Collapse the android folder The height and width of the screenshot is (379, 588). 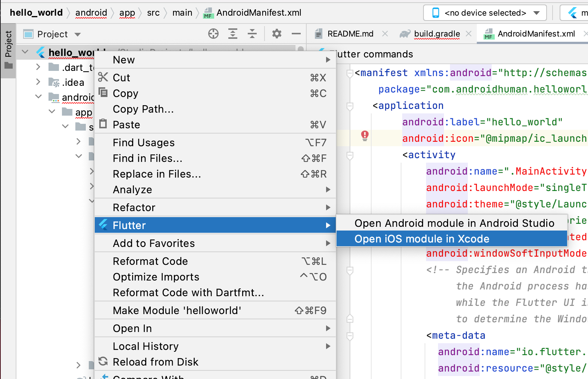point(38,97)
